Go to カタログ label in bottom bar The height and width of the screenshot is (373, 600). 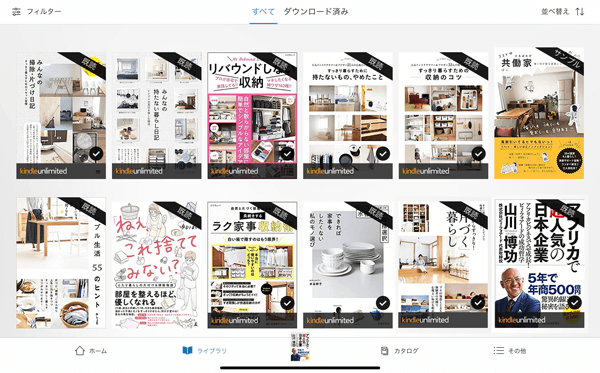point(406,351)
